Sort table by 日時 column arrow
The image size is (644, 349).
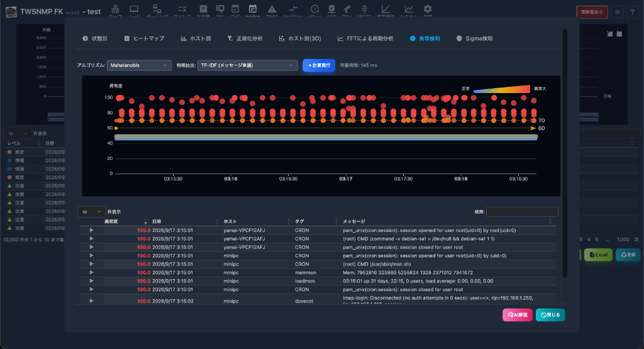point(217,222)
